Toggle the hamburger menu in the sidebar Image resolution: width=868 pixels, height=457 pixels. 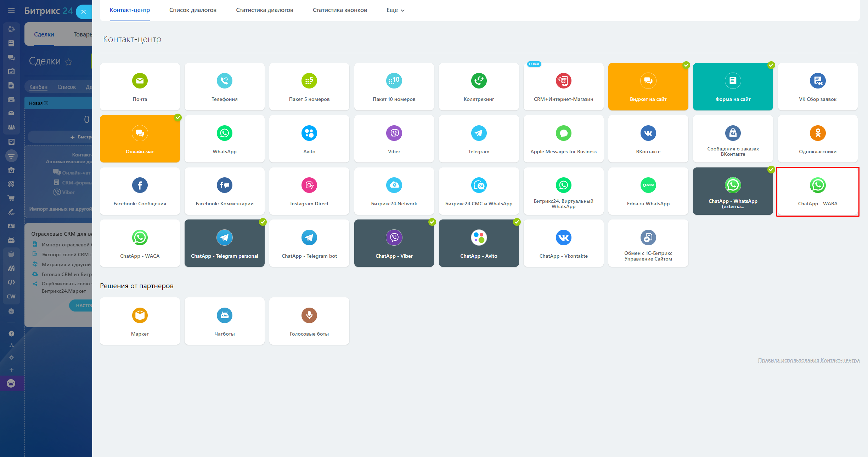tap(11, 11)
